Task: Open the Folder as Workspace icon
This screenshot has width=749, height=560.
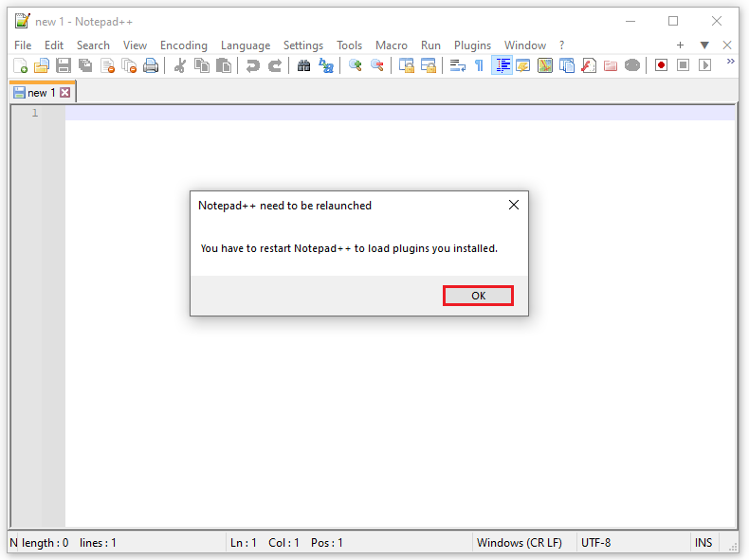Action: point(610,65)
